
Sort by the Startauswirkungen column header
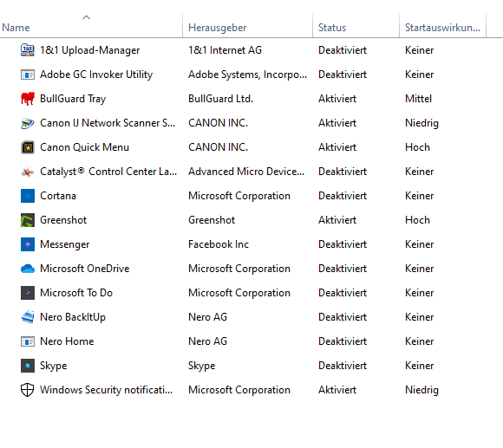click(x=442, y=28)
